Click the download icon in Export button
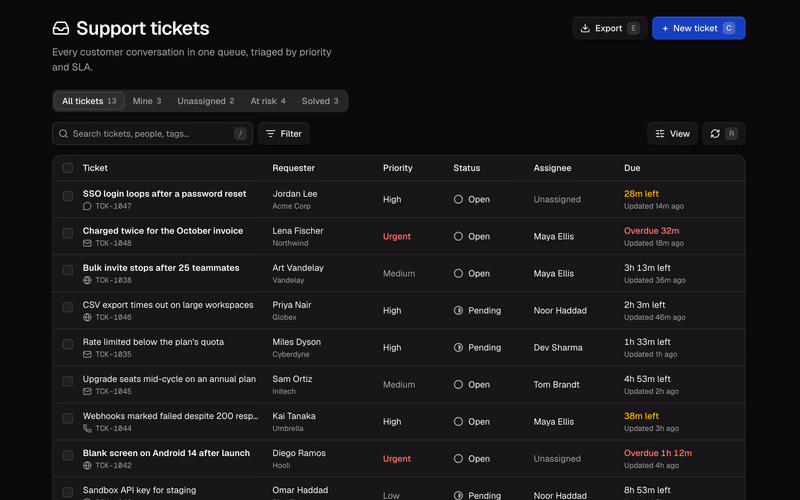This screenshot has height=500, width=800. pyautogui.click(x=585, y=28)
